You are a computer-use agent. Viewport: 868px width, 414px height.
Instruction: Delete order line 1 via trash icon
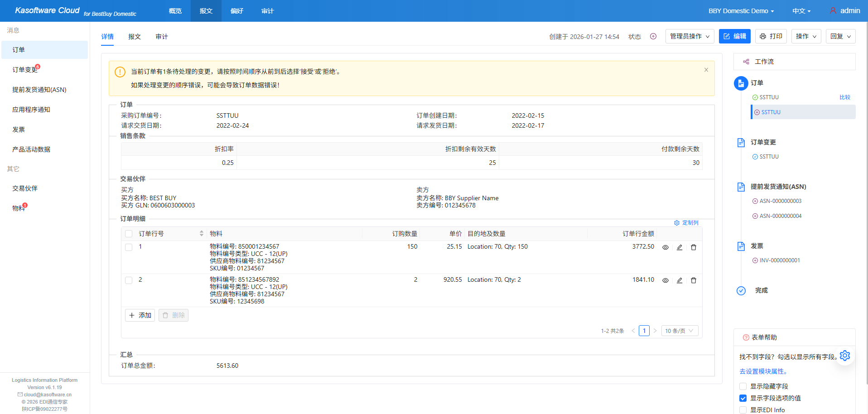click(693, 247)
